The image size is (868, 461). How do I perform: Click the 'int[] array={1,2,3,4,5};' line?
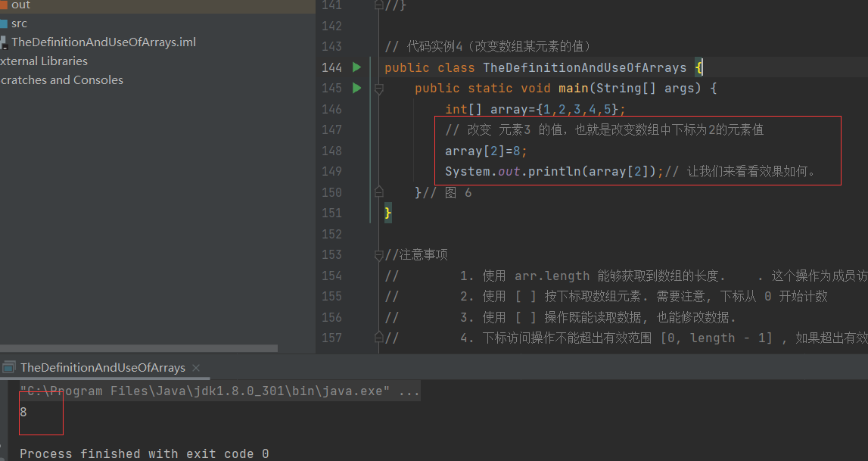pyautogui.click(x=535, y=110)
